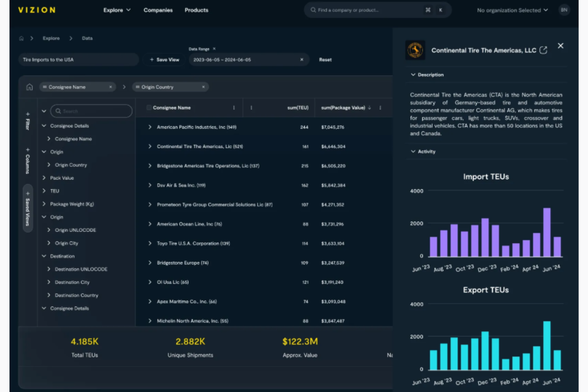Open the Filter side tab
Viewport: 588px width, 392px height.
coord(28,121)
